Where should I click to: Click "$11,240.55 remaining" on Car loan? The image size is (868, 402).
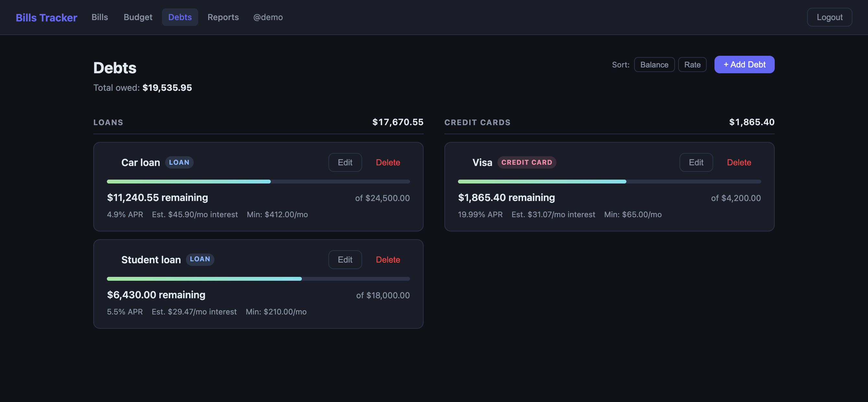(157, 198)
